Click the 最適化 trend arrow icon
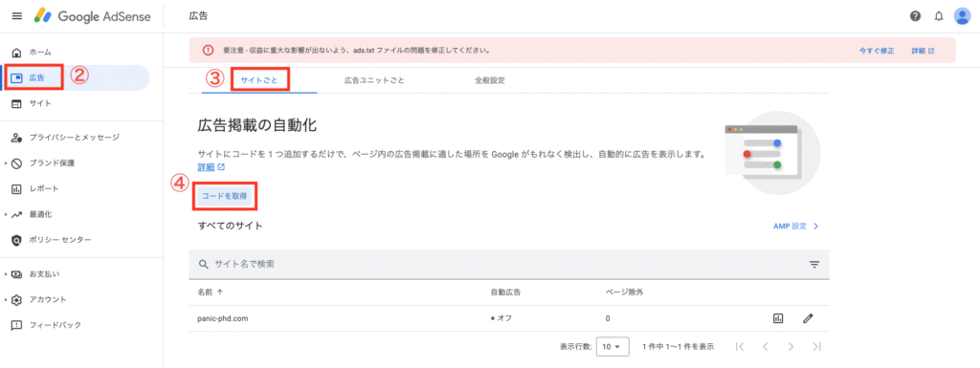The image size is (980, 368). coord(17,214)
